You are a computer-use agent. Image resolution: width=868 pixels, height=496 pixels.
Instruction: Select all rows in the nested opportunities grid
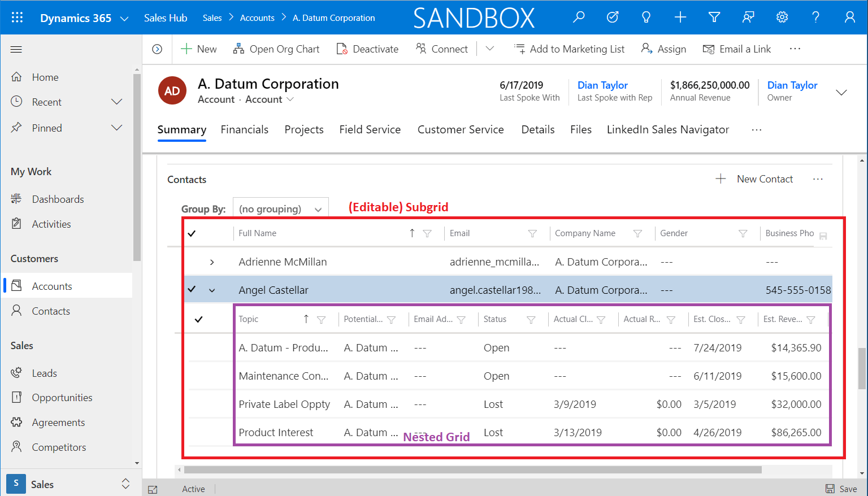pyautogui.click(x=198, y=319)
